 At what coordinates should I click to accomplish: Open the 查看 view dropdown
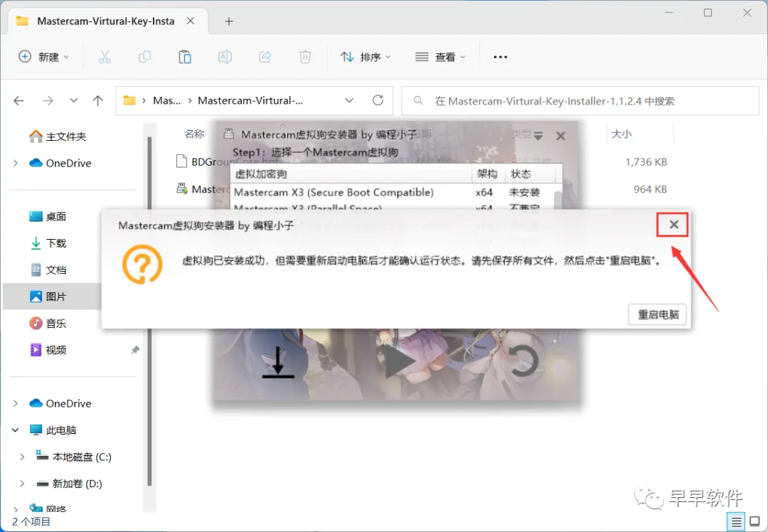(440, 57)
